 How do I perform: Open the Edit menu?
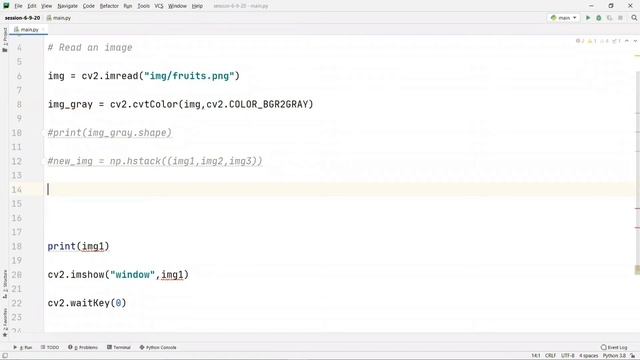coord(32,6)
